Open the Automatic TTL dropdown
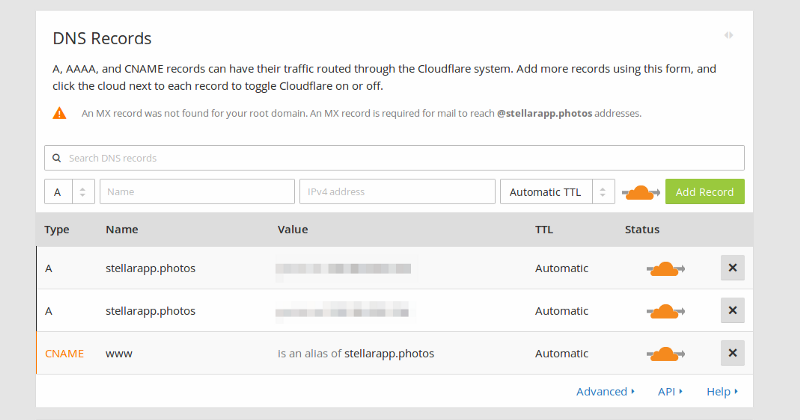This screenshot has width=800, height=420. [x=557, y=191]
